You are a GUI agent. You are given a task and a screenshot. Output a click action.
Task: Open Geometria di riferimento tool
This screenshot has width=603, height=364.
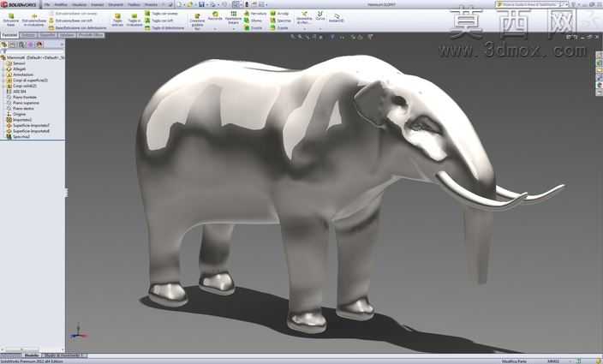[x=304, y=18]
